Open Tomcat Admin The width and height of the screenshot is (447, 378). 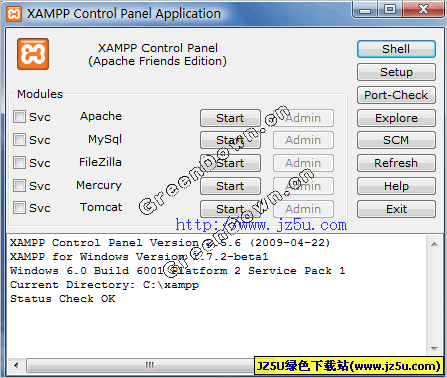303,209
